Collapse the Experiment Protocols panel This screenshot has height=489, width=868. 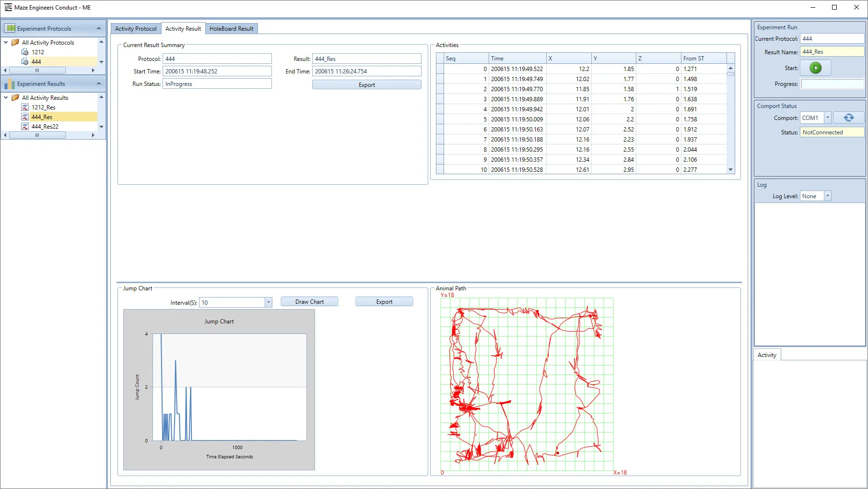click(x=99, y=28)
